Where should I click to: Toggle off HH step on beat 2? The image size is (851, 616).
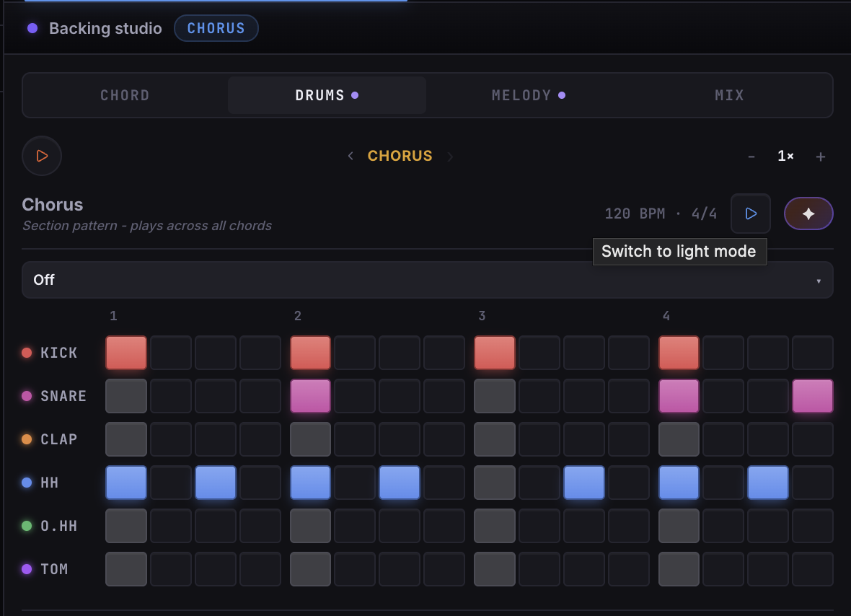pyautogui.click(x=310, y=483)
